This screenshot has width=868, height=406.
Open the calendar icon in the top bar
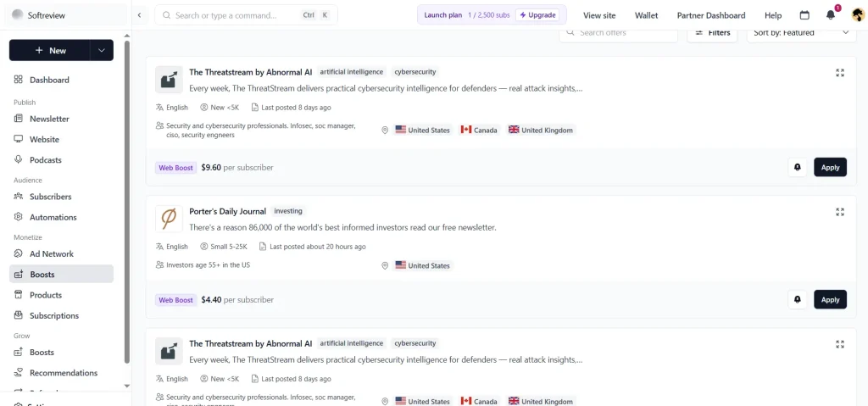805,15
